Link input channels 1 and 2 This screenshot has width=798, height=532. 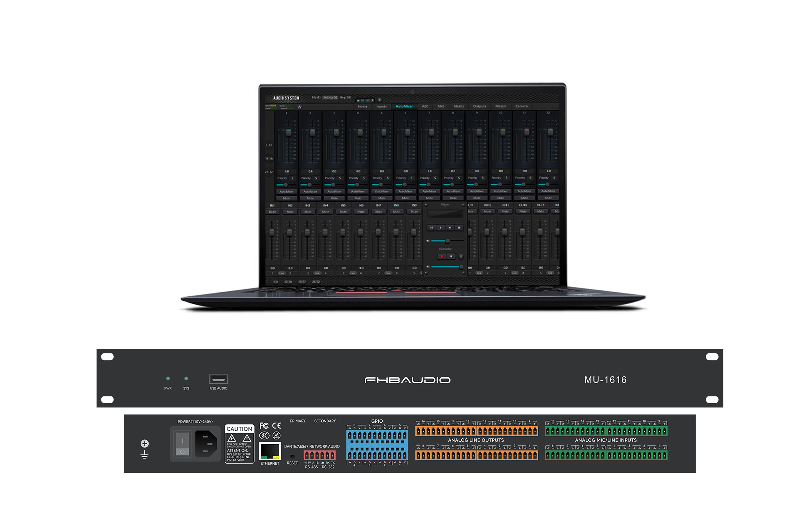pos(282,273)
